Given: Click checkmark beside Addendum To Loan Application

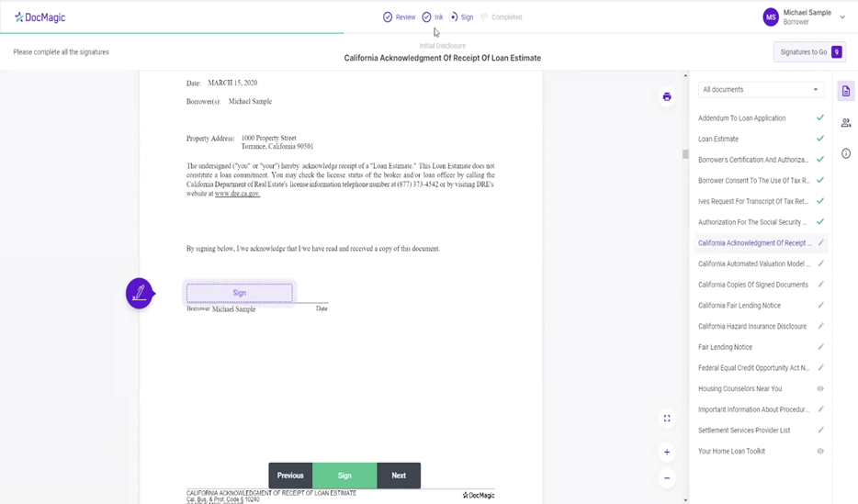Looking at the screenshot, I should click(820, 118).
